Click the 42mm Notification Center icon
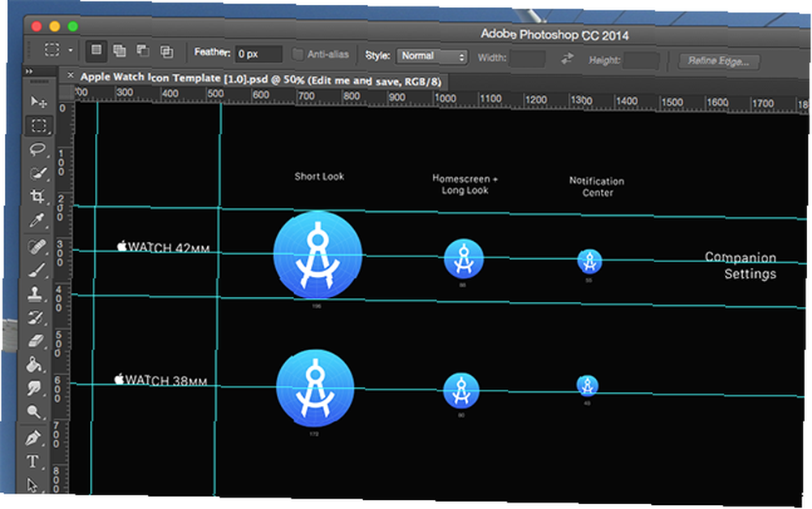812x509 pixels. (x=590, y=261)
